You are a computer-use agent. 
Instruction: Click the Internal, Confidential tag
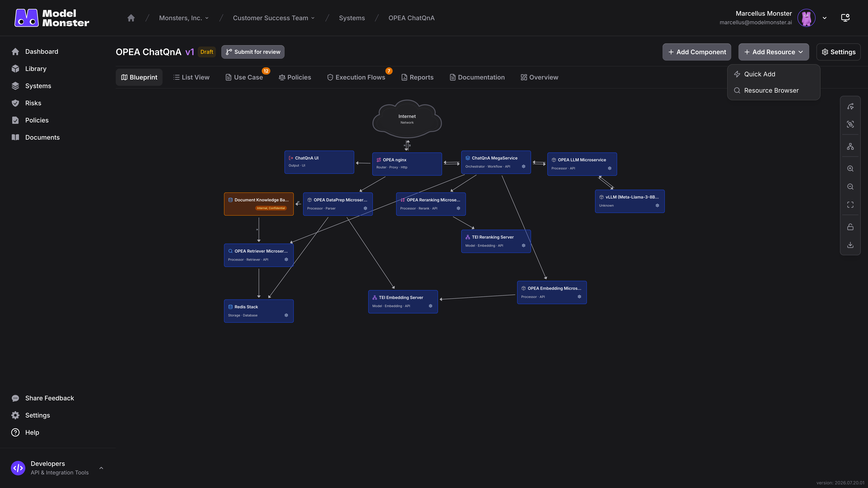tap(271, 208)
